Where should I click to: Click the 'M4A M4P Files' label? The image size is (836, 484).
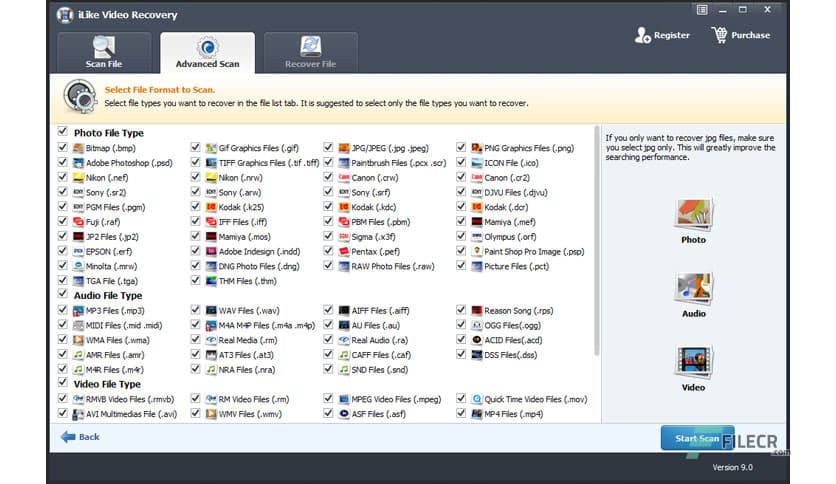click(x=267, y=325)
